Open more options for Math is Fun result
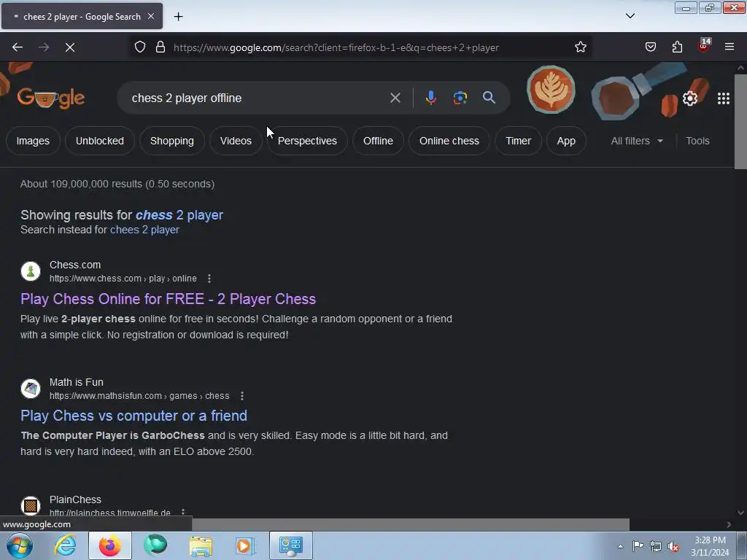 click(x=242, y=396)
